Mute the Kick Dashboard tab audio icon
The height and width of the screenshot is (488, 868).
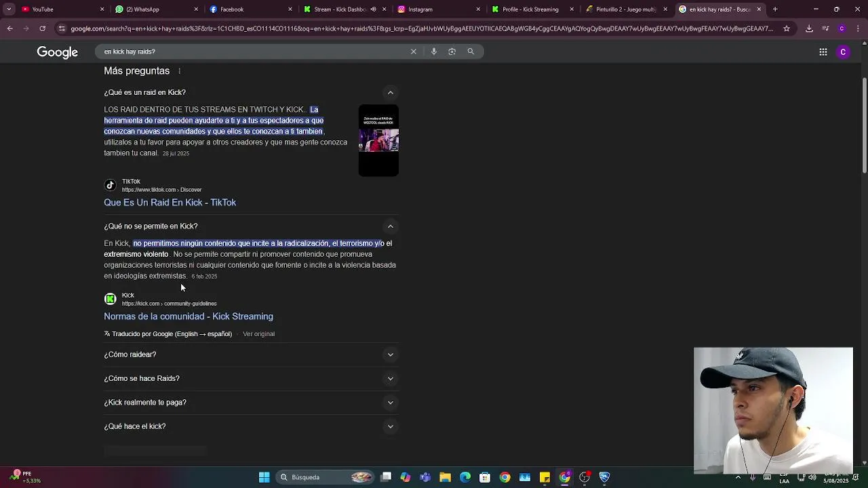373,9
